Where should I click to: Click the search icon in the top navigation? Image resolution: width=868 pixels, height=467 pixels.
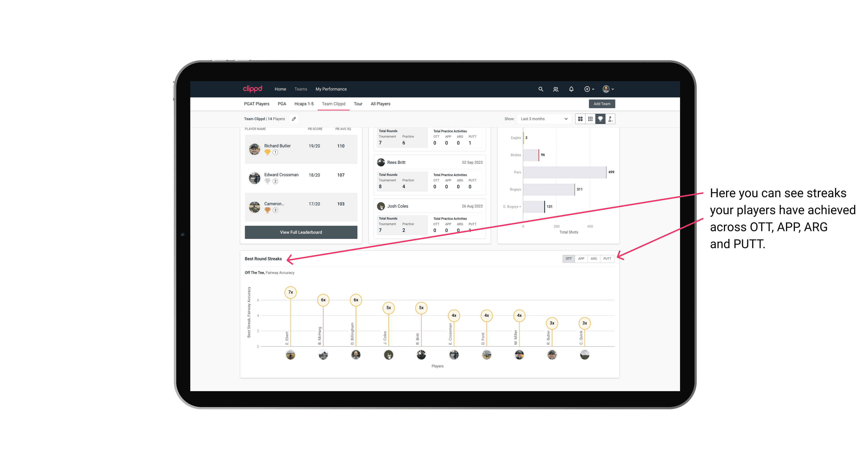coord(540,89)
